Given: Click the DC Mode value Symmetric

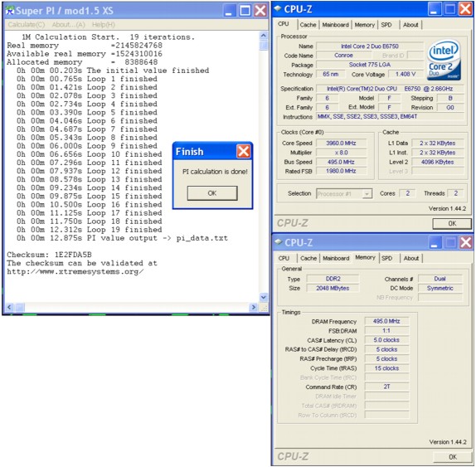Looking at the screenshot, I should pos(440,288).
